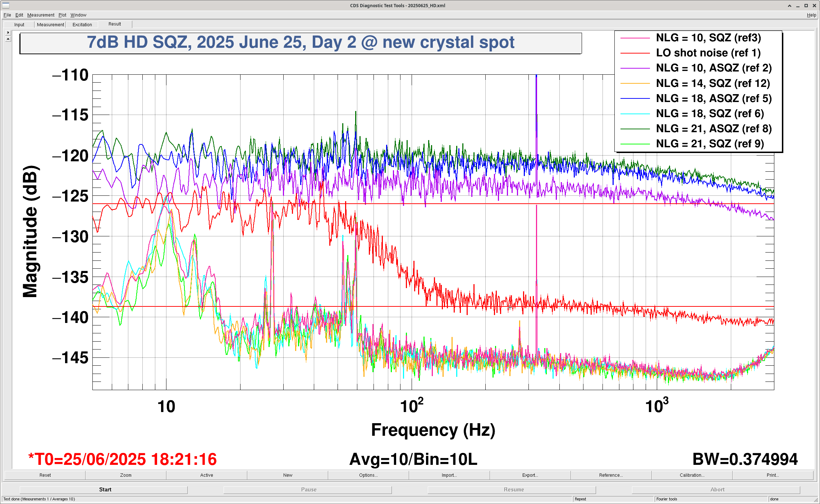Image resolution: width=820 pixels, height=504 pixels.
Task: Open plot Options dialog
Action: click(368, 475)
